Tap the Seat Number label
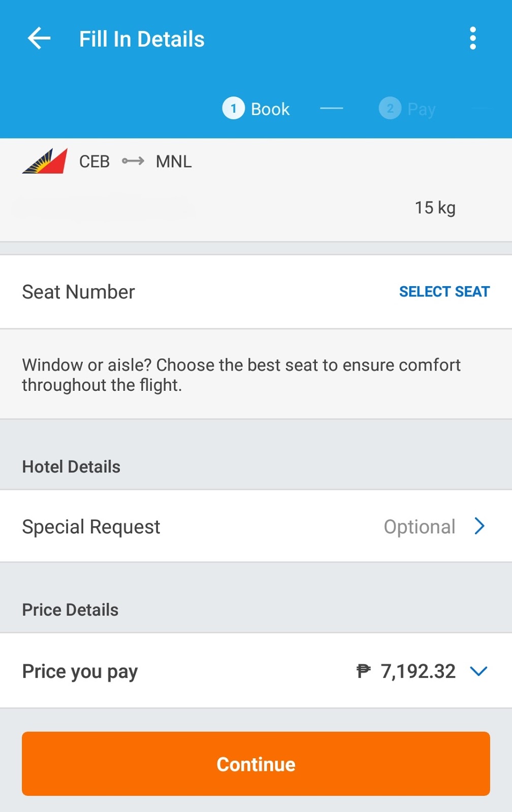This screenshot has width=512, height=812. 79,292
